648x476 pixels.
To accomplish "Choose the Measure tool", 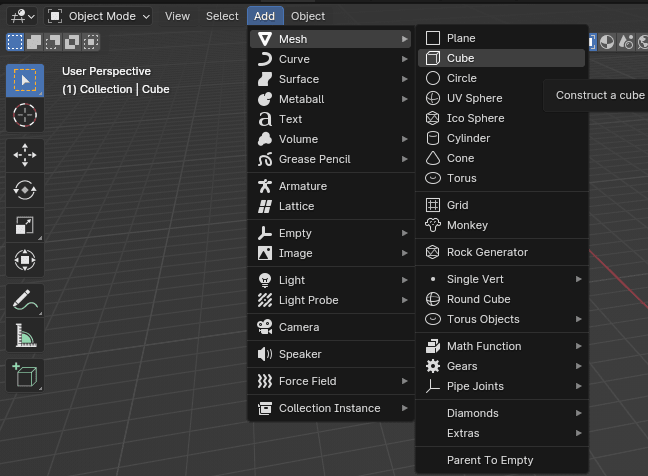I will point(25,336).
